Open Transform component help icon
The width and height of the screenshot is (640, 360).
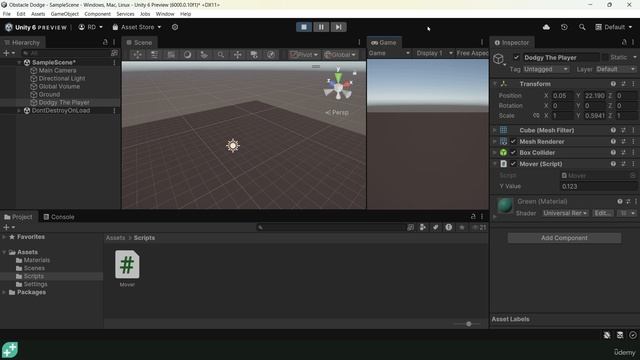coord(613,84)
